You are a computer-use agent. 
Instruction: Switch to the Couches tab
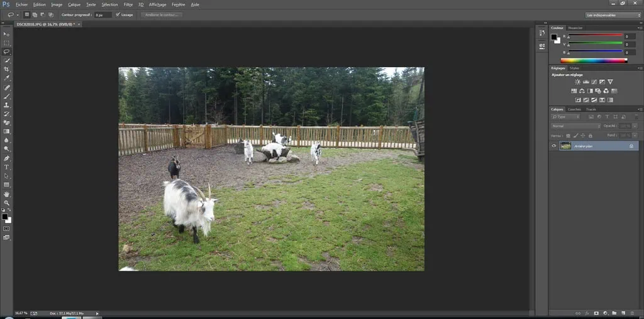coord(574,109)
